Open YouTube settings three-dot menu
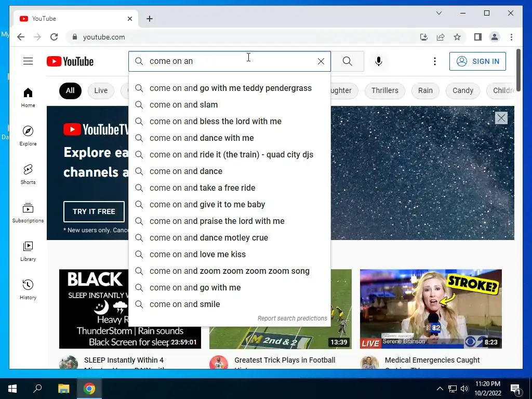 pos(435,61)
